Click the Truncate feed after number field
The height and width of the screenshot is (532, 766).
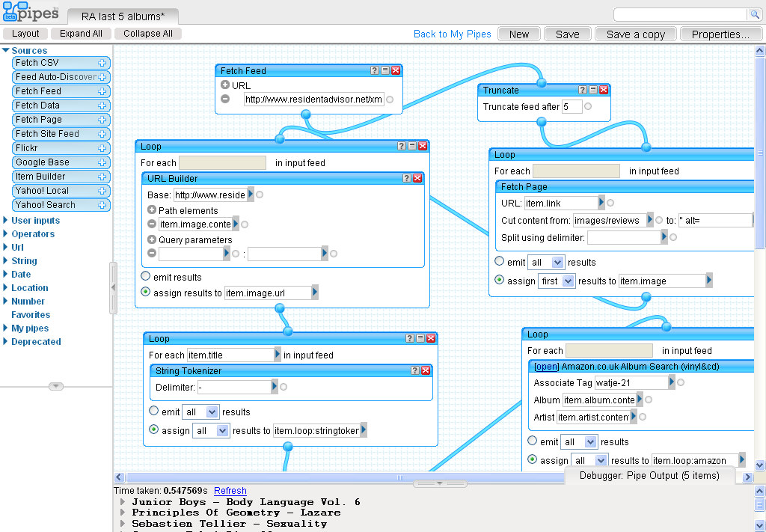pos(572,106)
